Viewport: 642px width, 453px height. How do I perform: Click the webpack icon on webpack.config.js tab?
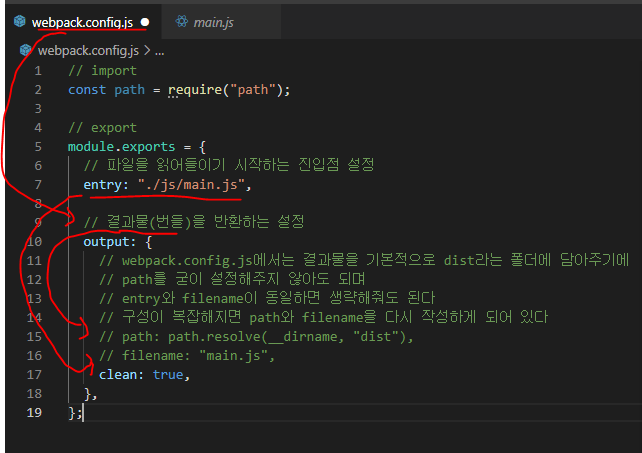click(x=20, y=21)
